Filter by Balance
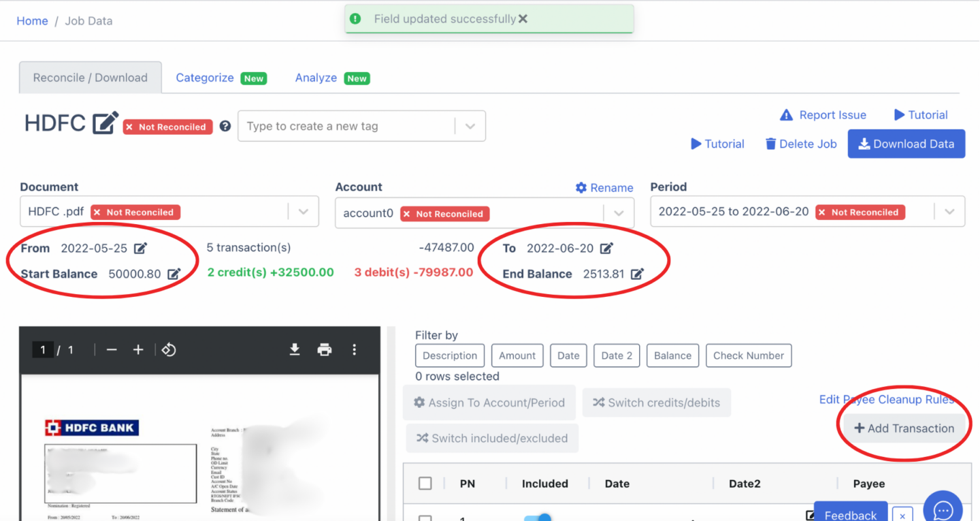980x521 pixels. coord(672,356)
